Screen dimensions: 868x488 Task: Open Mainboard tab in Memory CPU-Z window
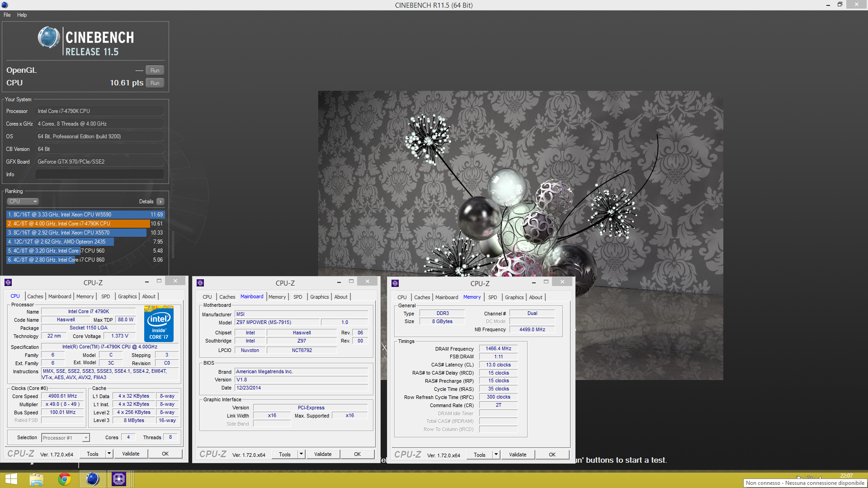447,297
